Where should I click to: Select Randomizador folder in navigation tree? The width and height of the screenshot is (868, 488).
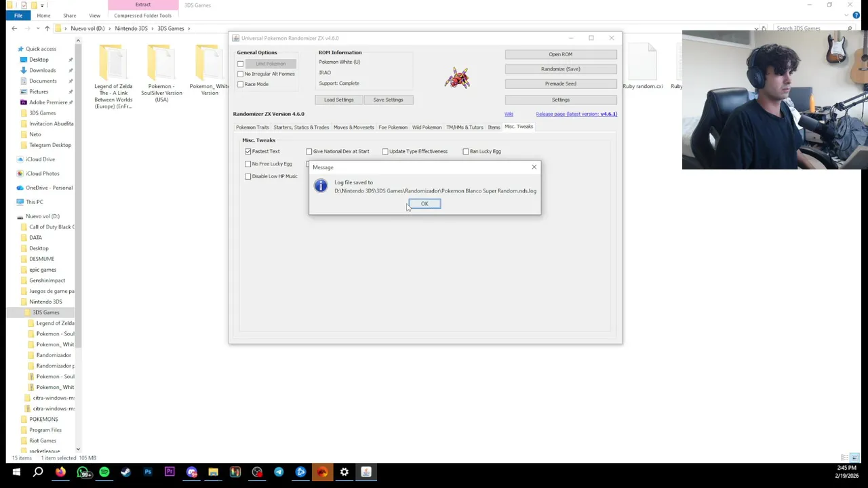[x=54, y=355]
